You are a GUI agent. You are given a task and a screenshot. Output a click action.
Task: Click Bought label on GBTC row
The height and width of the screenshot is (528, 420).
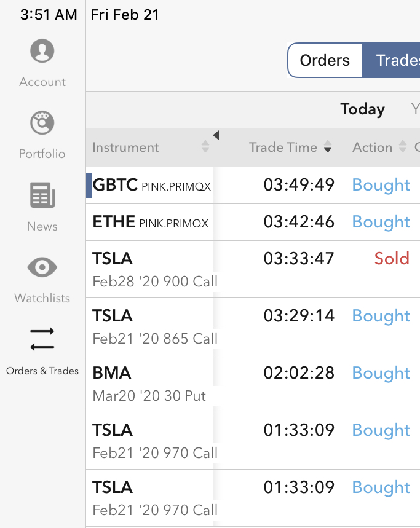381,185
